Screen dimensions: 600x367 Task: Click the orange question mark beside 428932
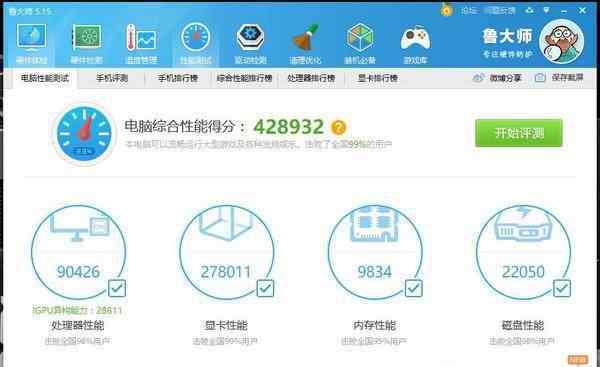pos(338,127)
